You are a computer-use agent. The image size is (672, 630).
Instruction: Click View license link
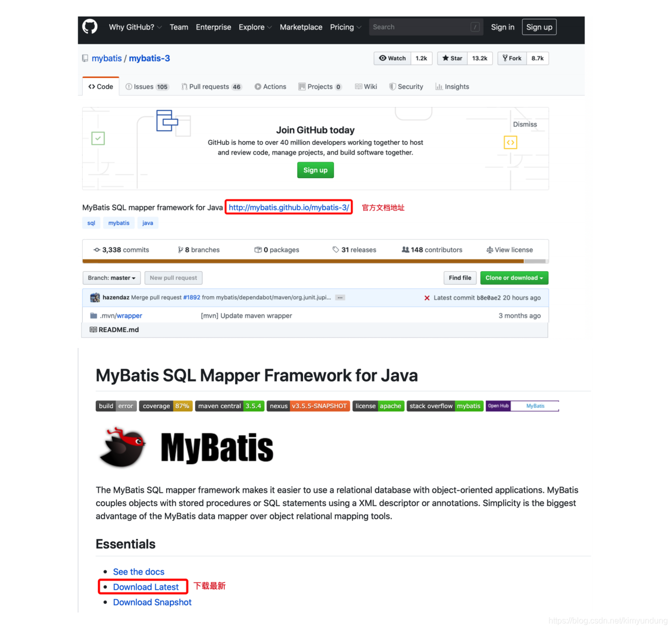(x=510, y=250)
